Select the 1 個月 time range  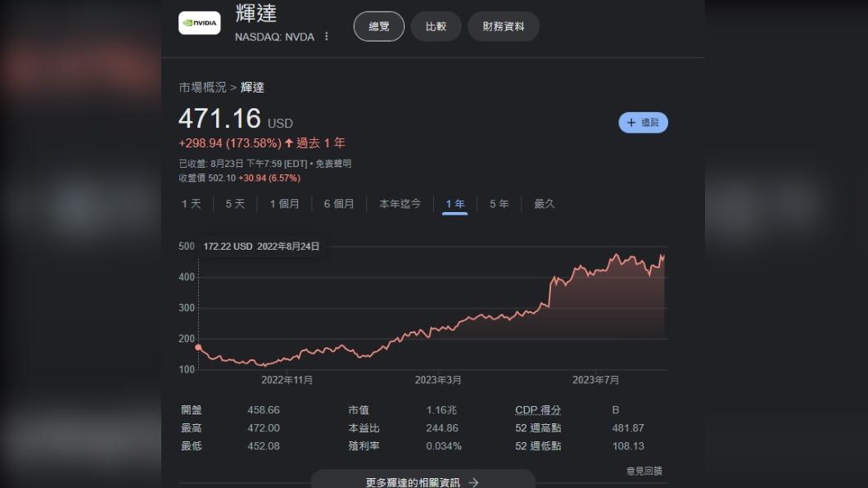284,204
